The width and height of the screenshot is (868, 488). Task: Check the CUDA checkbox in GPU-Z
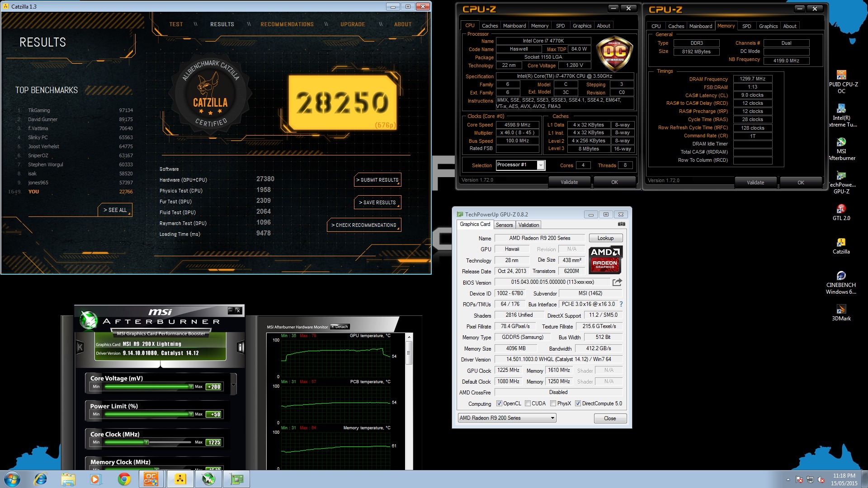pyautogui.click(x=528, y=404)
